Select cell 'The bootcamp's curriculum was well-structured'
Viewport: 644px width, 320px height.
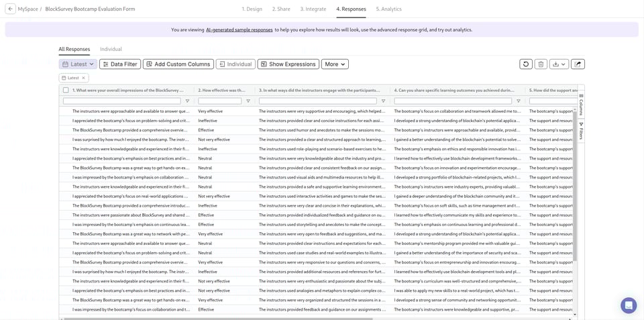pyautogui.click(x=458, y=281)
